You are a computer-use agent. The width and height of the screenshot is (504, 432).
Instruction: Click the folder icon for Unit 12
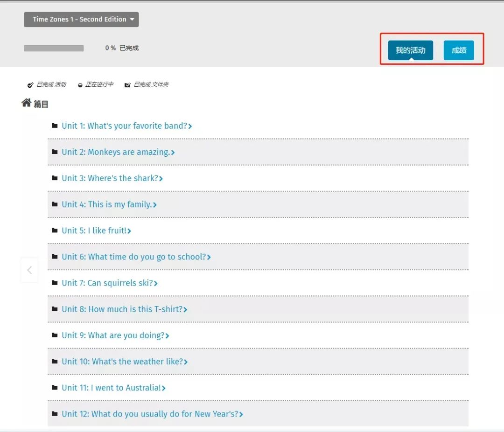click(55, 414)
